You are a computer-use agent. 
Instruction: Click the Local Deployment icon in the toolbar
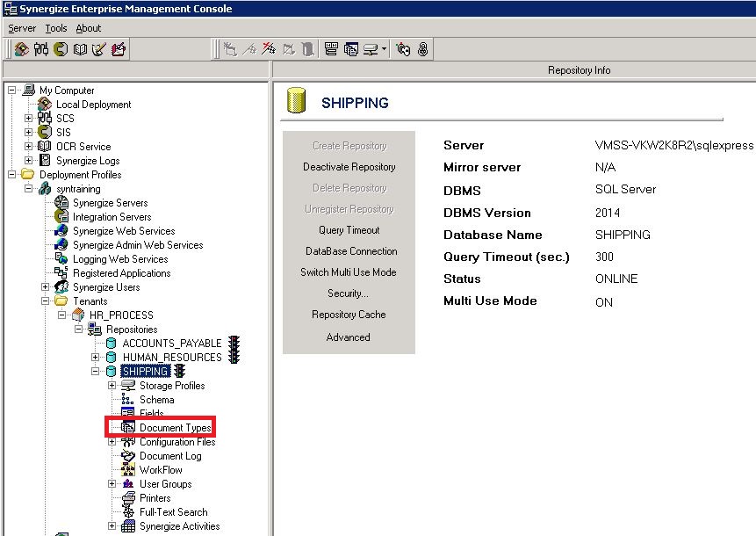tap(21, 49)
